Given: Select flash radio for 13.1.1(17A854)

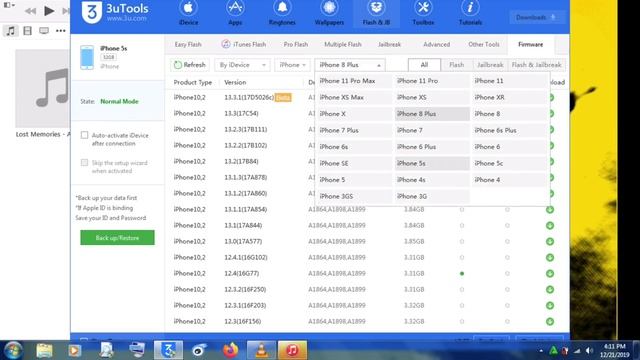Looking at the screenshot, I should pos(462,209).
